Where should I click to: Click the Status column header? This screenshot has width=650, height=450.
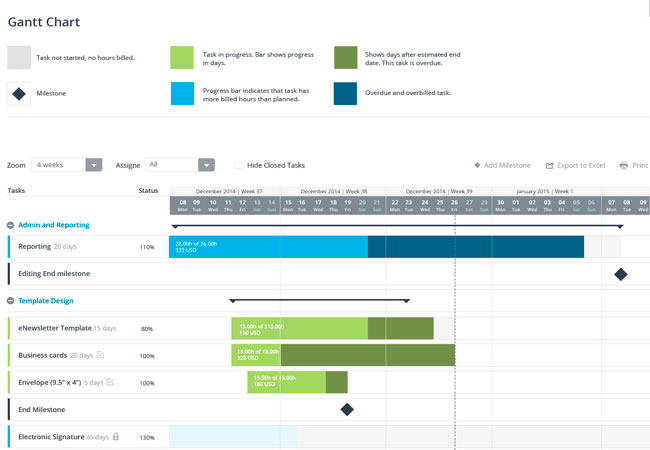click(x=148, y=190)
